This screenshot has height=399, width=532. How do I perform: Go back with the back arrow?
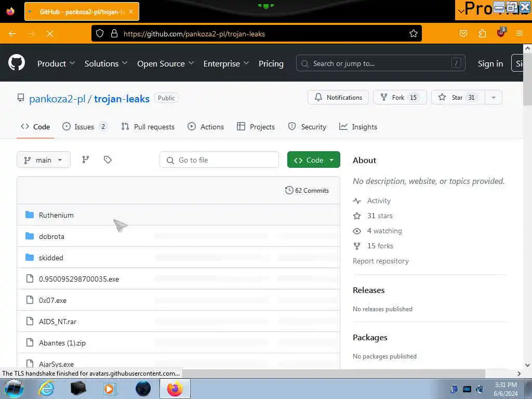(x=12, y=34)
